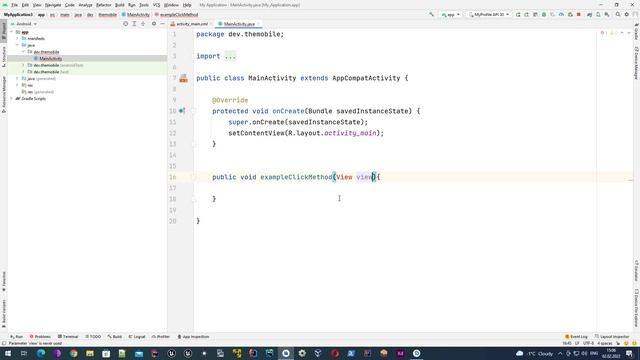Open the Layout Inspector
This screenshot has height=360, width=640.
click(612, 337)
